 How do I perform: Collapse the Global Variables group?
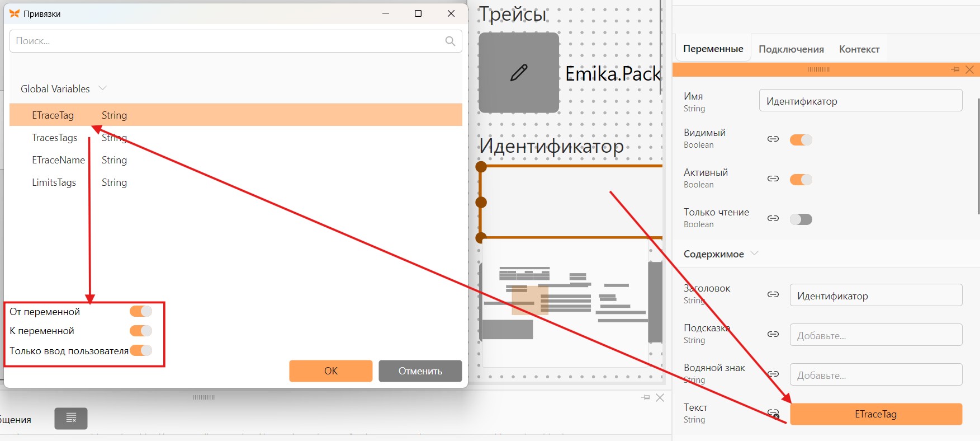103,88
